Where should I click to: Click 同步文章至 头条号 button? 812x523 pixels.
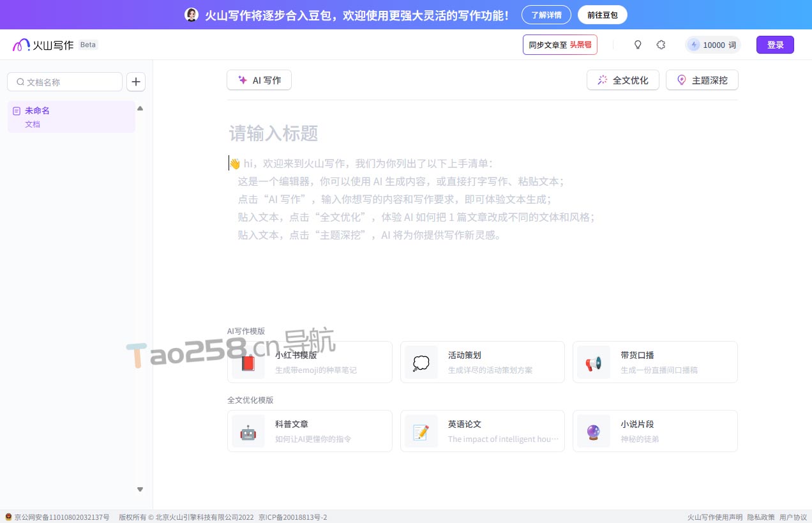[x=560, y=45]
